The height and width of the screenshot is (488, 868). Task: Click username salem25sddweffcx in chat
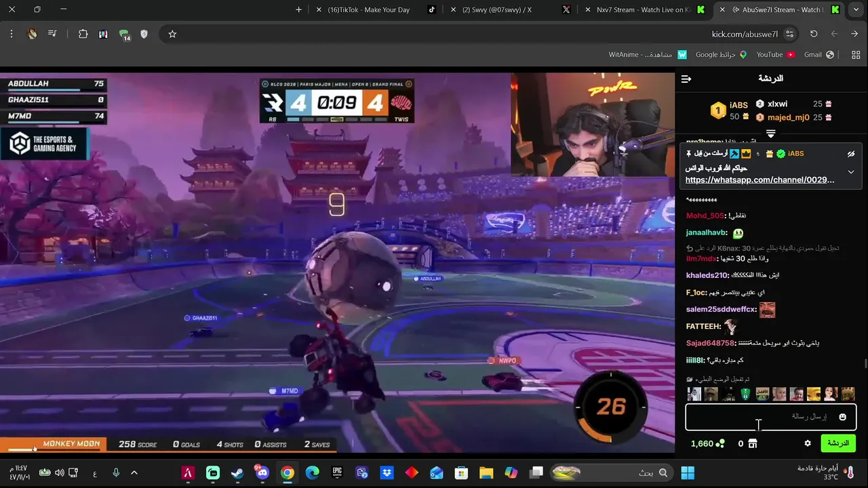pos(721,309)
